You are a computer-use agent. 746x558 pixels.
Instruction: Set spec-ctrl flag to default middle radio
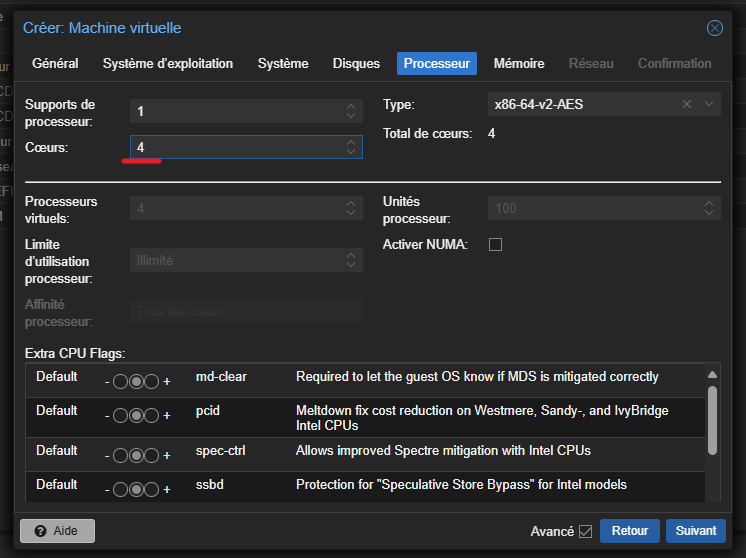136,456
